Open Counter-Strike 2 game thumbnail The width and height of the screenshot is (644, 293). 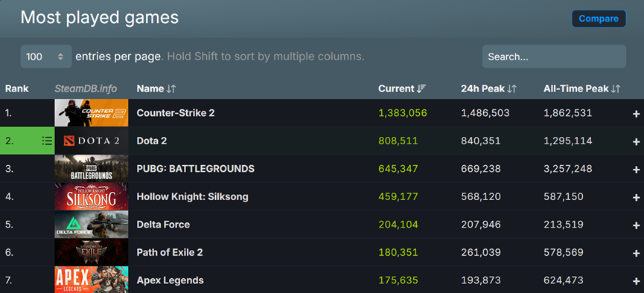pos(91,113)
